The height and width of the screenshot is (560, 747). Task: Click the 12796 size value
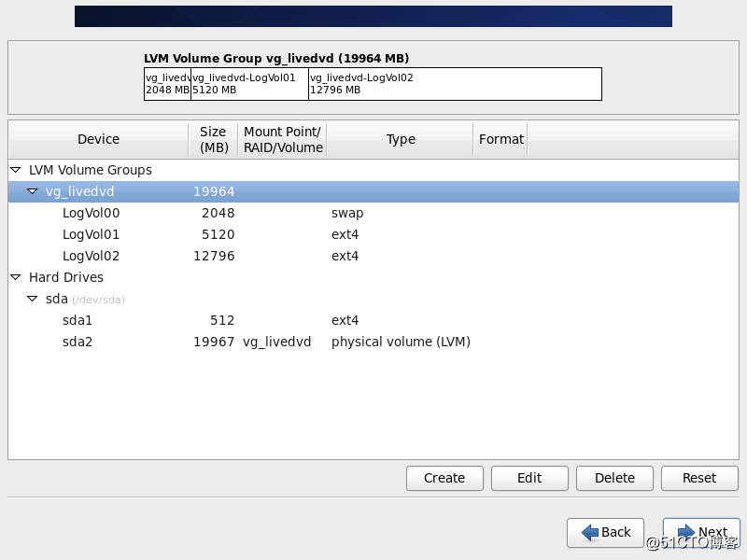214,256
